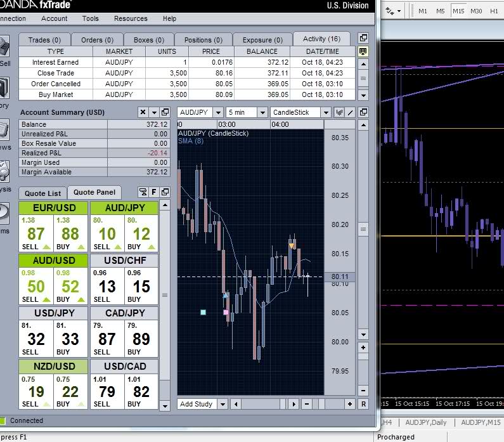Open the CandleStick chart type dropdown
The width and height of the screenshot is (504, 442).
click(326, 112)
